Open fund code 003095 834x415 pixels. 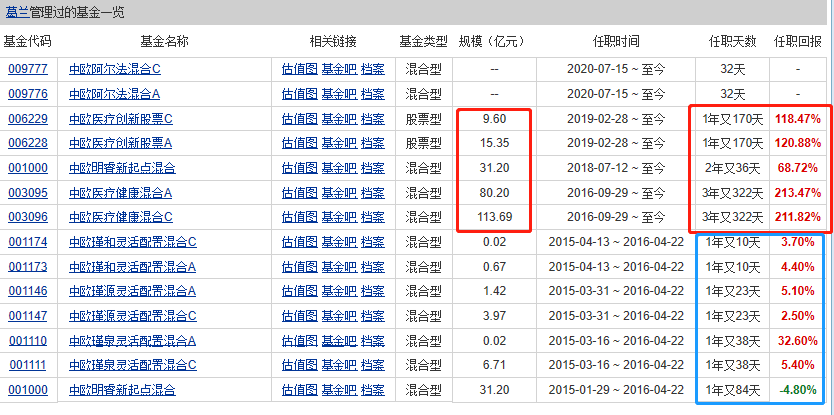tap(28, 193)
